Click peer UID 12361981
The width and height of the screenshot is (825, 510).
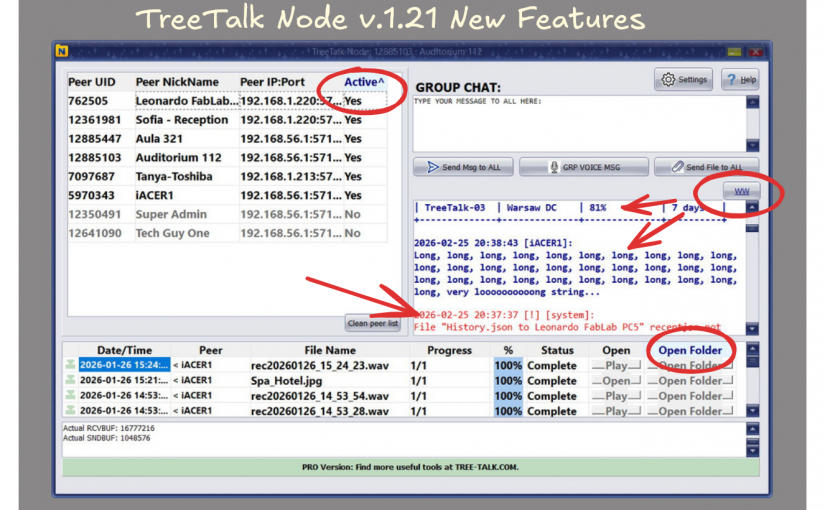[95, 119]
